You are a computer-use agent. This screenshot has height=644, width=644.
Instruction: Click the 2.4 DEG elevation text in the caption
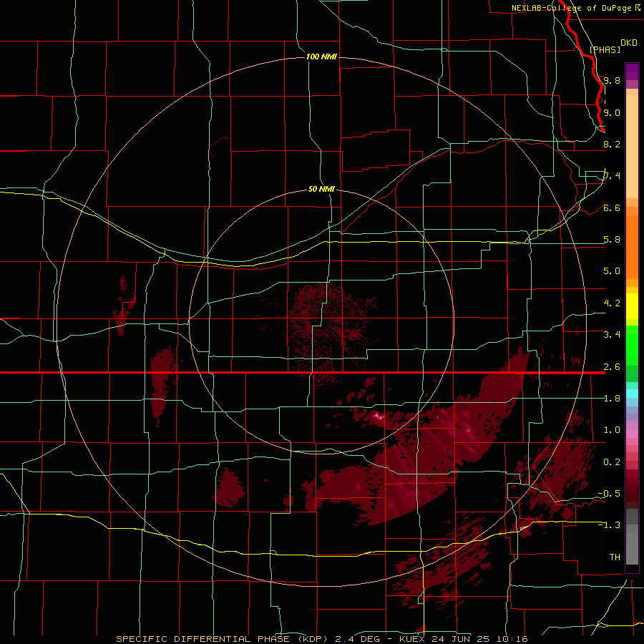pos(360,639)
